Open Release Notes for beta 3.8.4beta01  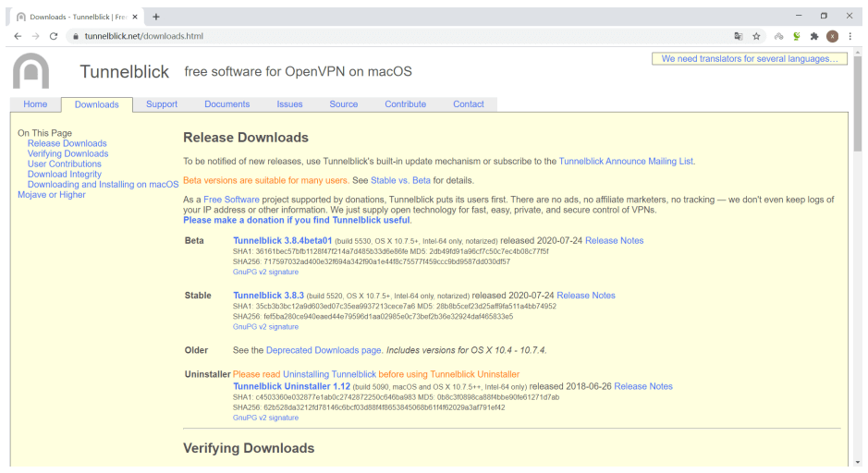(x=615, y=240)
